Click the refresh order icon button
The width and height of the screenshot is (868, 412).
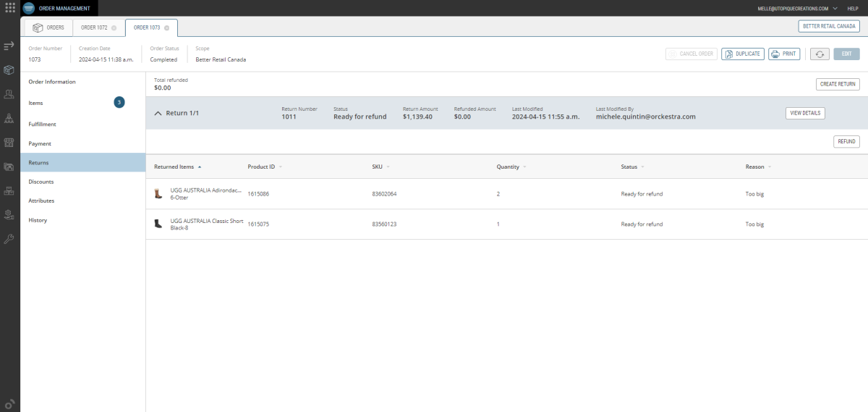(819, 54)
